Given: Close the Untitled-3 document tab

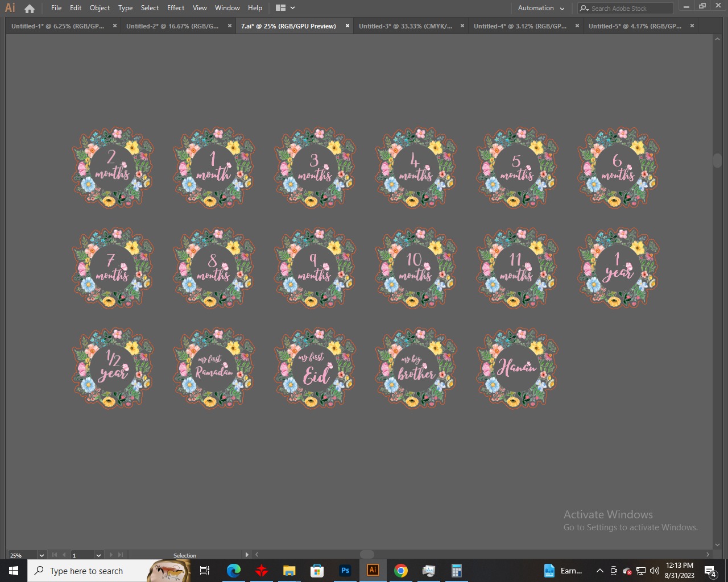Looking at the screenshot, I should 462,26.
